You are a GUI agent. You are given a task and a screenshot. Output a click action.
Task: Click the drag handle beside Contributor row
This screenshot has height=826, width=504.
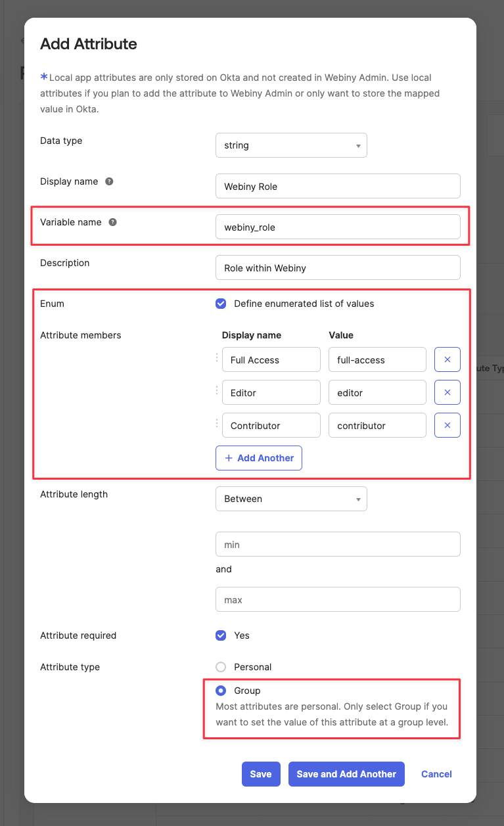[217, 424]
